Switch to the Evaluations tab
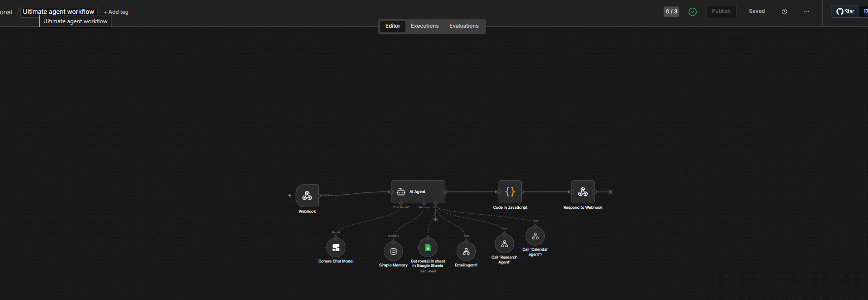 tap(464, 26)
